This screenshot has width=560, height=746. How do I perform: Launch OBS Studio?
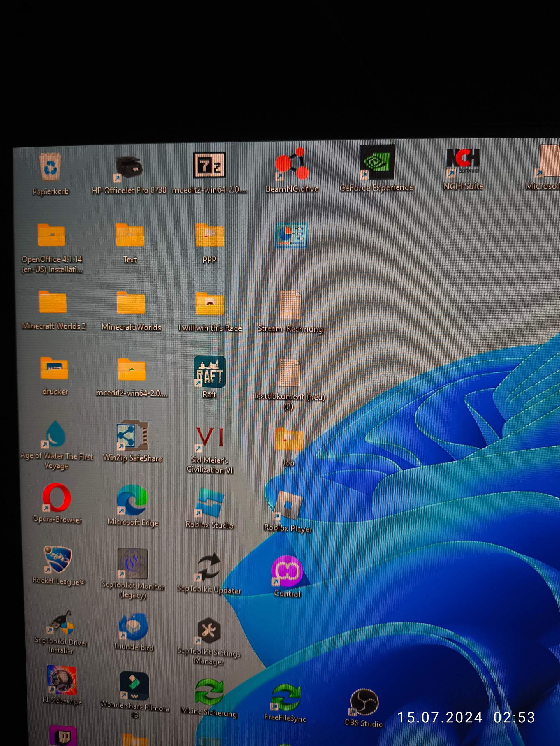[364, 702]
